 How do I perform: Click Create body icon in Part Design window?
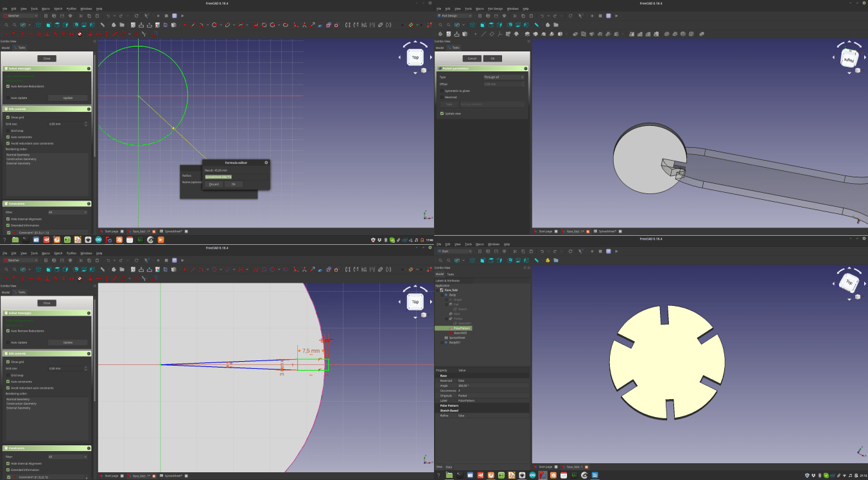click(440, 34)
